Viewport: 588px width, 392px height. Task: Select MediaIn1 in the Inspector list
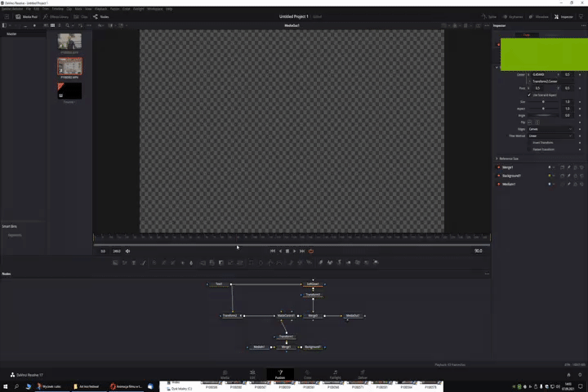[509, 185]
